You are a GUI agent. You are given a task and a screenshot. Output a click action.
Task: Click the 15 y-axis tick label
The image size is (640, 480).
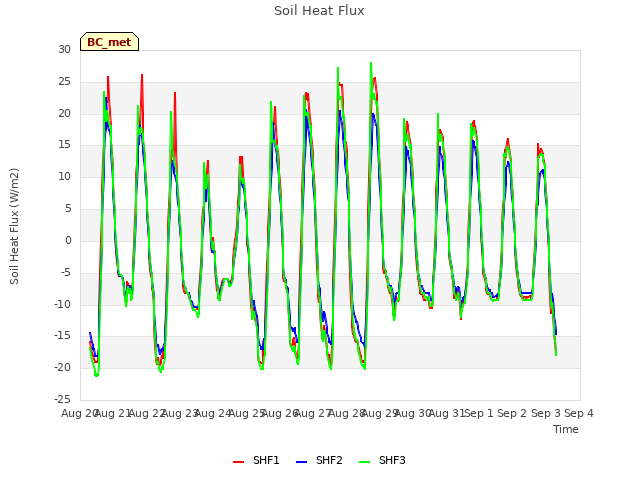pos(64,144)
